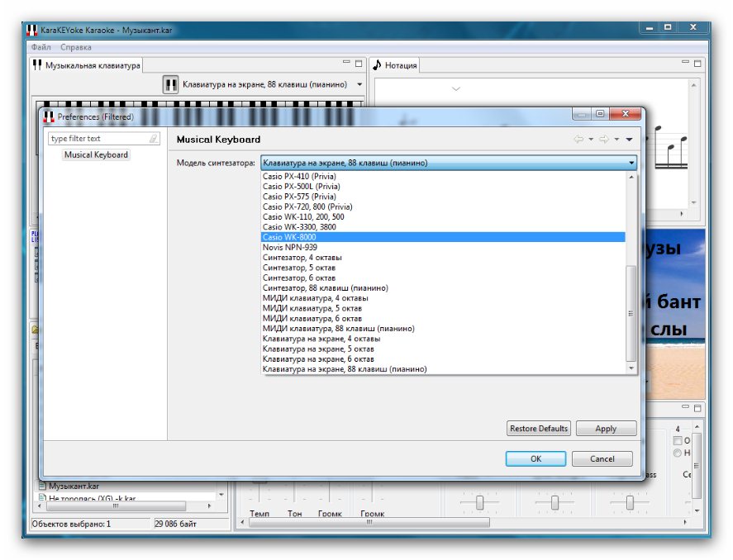Choose Клавиатура на экране, 5 октав option
733x560 pixels.
(443, 349)
